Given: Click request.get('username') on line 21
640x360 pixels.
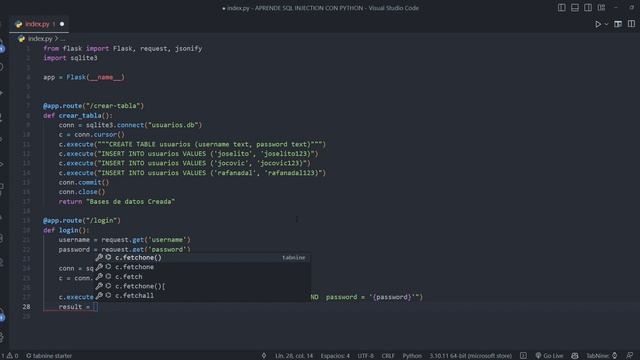Looking at the screenshot, I should pyautogui.click(x=146, y=240).
